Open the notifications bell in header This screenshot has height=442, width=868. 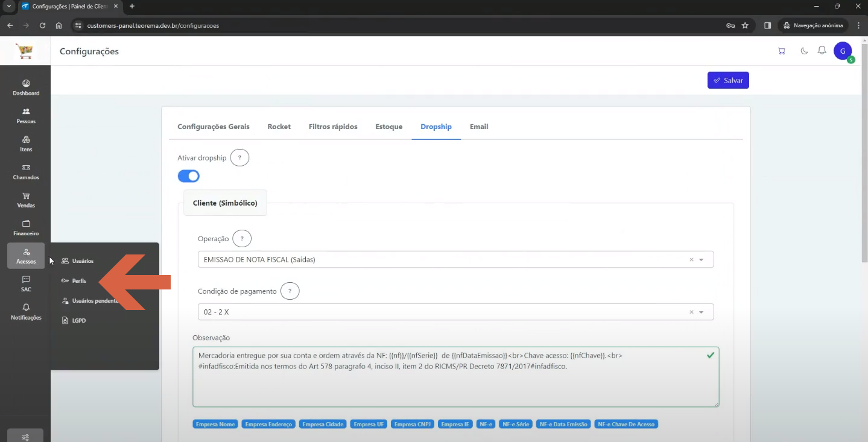click(x=822, y=51)
